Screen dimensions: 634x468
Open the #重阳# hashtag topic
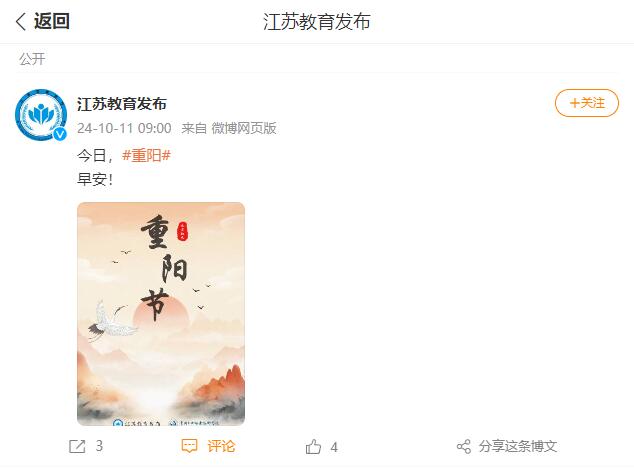(146, 155)
